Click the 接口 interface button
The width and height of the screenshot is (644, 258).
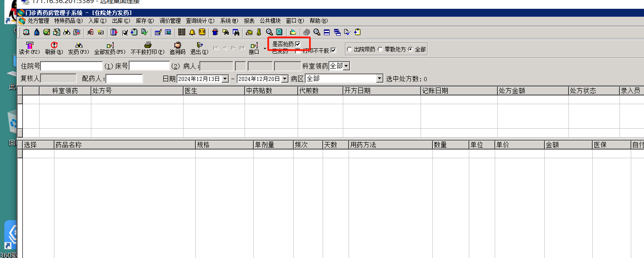(254, 48)
